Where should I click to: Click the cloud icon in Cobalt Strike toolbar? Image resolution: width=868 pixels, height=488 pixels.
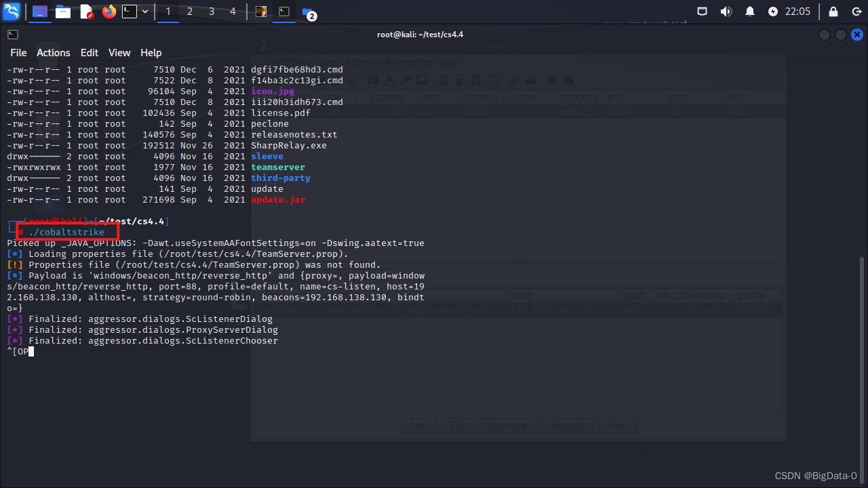tap(530, 80)
